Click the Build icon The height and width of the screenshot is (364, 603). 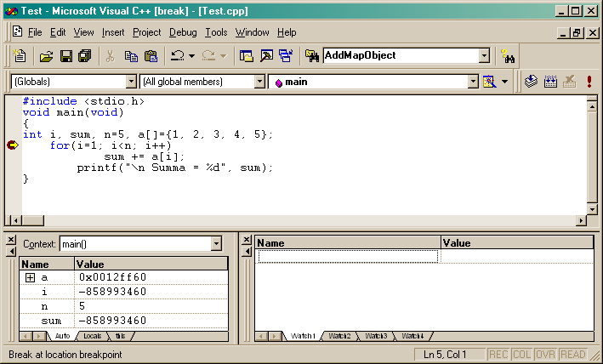coord(550,82)
